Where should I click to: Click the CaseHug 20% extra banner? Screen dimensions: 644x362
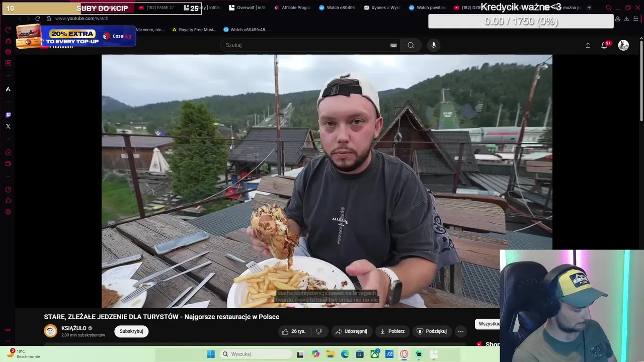click(x=75, y=36)
